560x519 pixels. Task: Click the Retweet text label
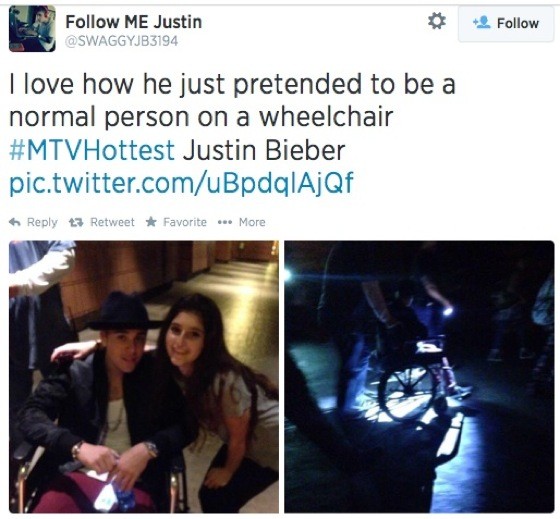click(112, 222)
